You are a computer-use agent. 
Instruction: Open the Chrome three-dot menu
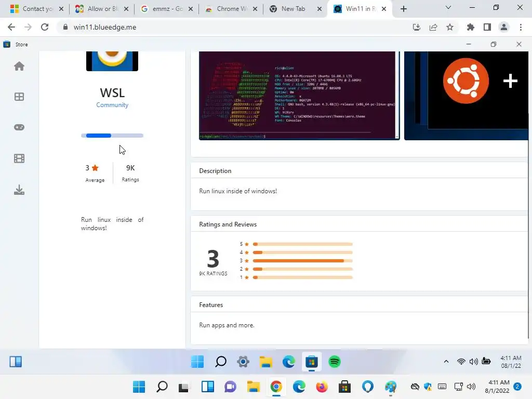pos(521,27)
